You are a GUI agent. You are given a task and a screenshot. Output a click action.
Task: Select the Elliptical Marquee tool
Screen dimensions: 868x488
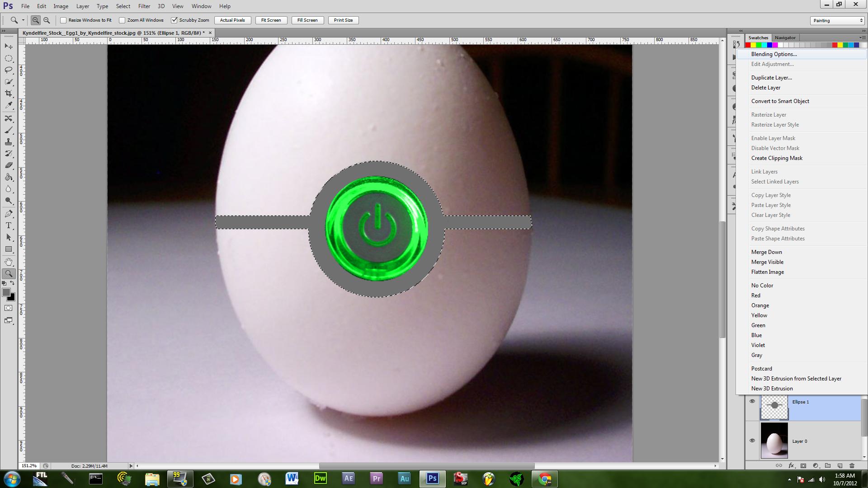tap(9, 58)
